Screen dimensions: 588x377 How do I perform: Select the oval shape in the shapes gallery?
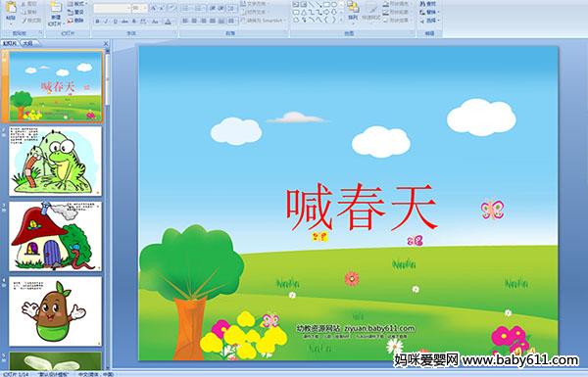[334, 5]
